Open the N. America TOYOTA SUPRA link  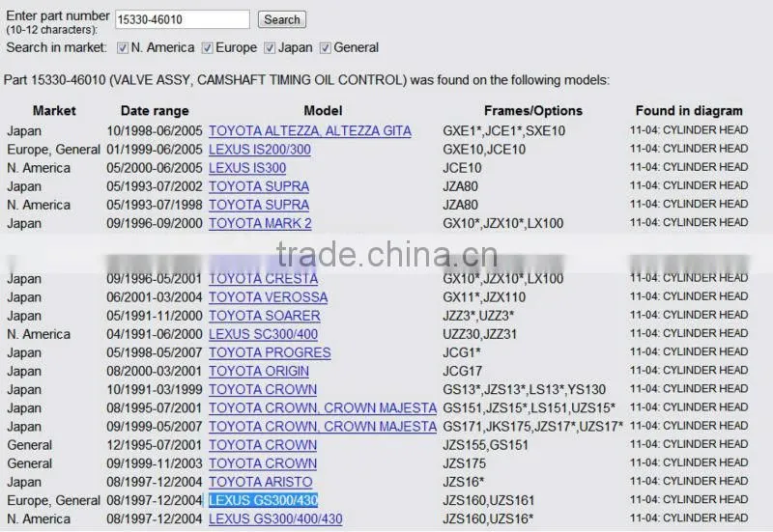click(x=259, y=205)
